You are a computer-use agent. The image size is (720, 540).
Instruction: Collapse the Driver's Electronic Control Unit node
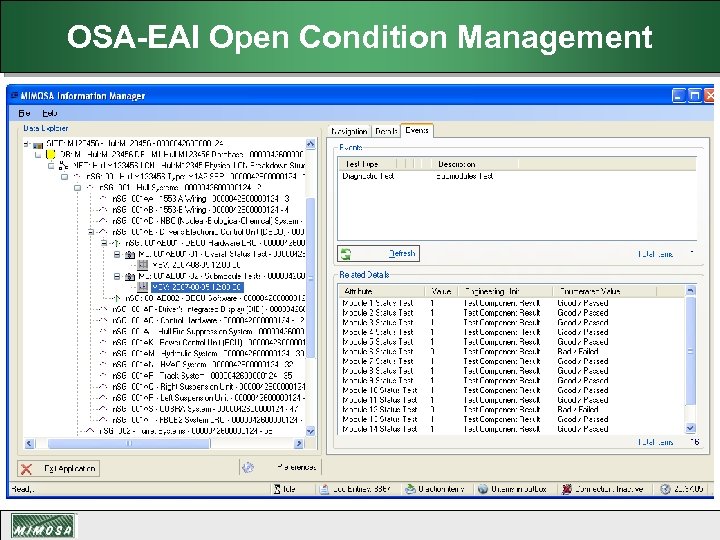coord(91,232)
